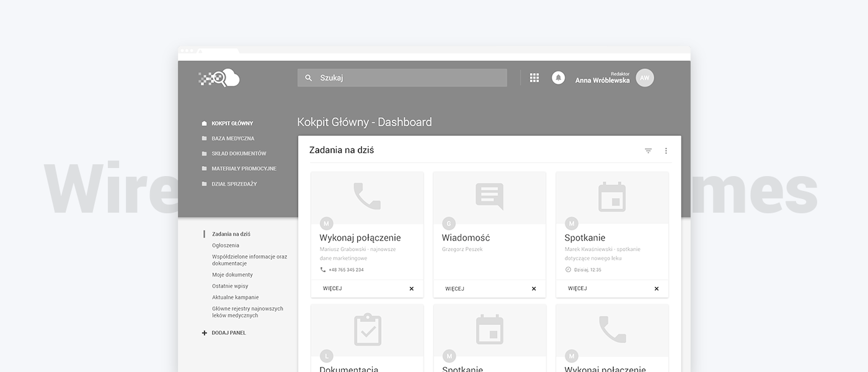Click the L avatar on the Dokumentacja card

[326, 356]
